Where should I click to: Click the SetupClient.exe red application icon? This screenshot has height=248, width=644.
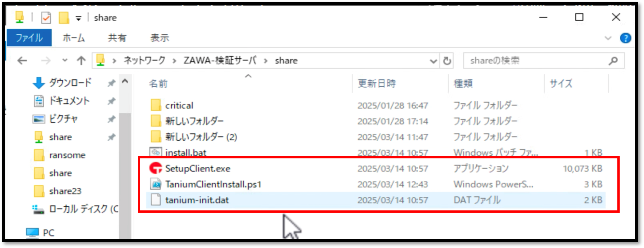pyautogui.click(x=156, y=168)
